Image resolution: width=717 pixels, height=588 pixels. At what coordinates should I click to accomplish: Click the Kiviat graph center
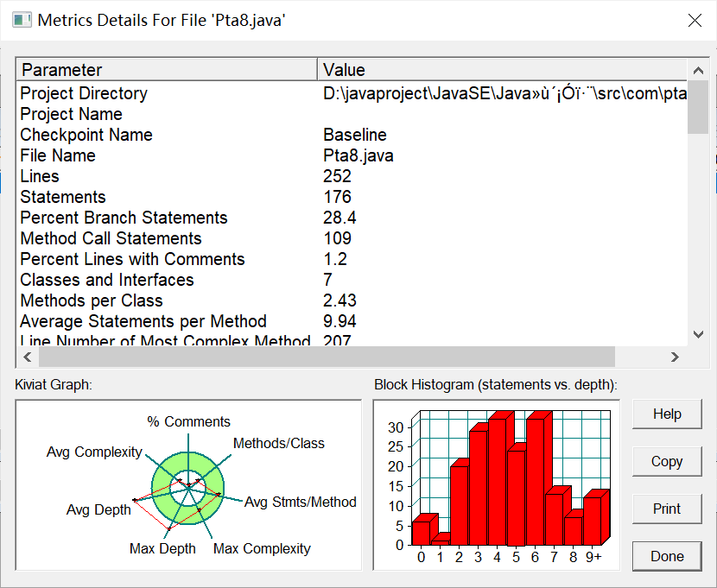[x=188, y=489]
